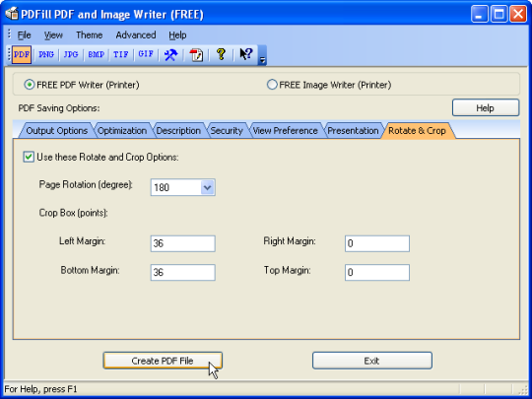Click the Left Margin input field

[x=183, y=243]
